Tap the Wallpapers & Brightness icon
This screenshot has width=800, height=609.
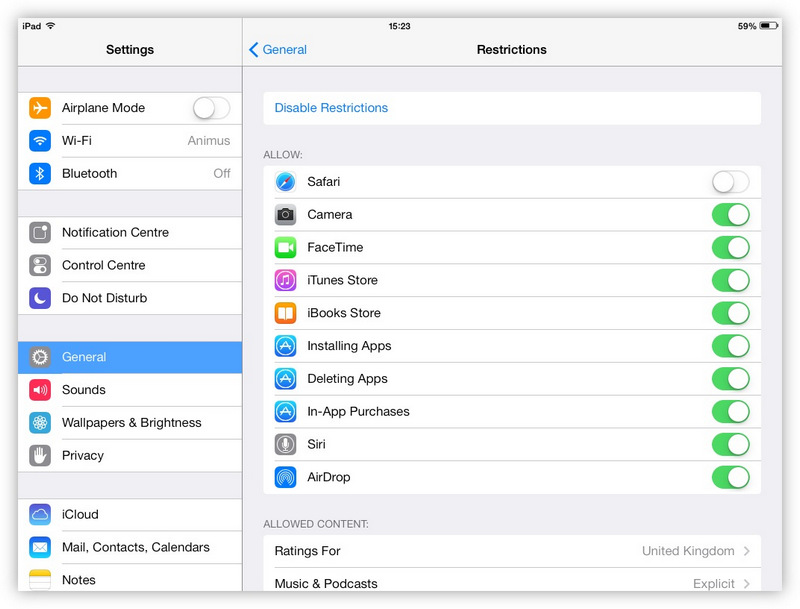40,423
